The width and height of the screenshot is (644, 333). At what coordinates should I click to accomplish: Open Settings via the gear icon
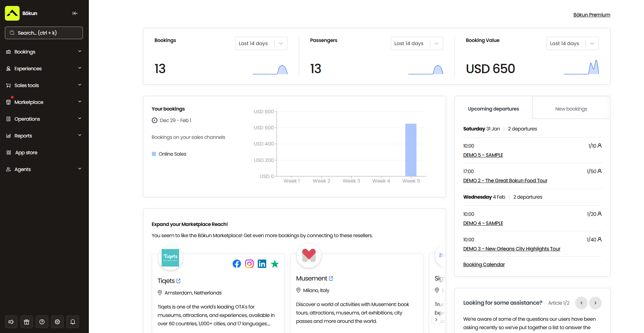pyautogui.click(x=57, y=321)
